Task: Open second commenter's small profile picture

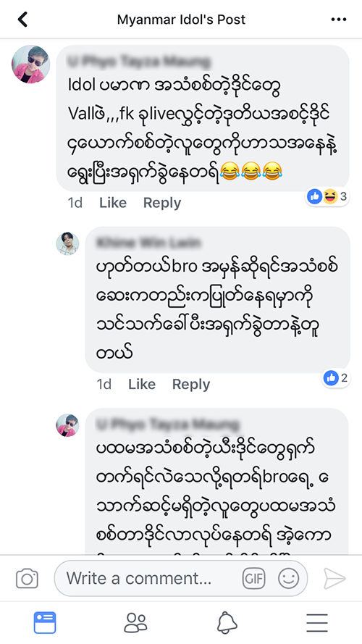Action: click(67, 243)
